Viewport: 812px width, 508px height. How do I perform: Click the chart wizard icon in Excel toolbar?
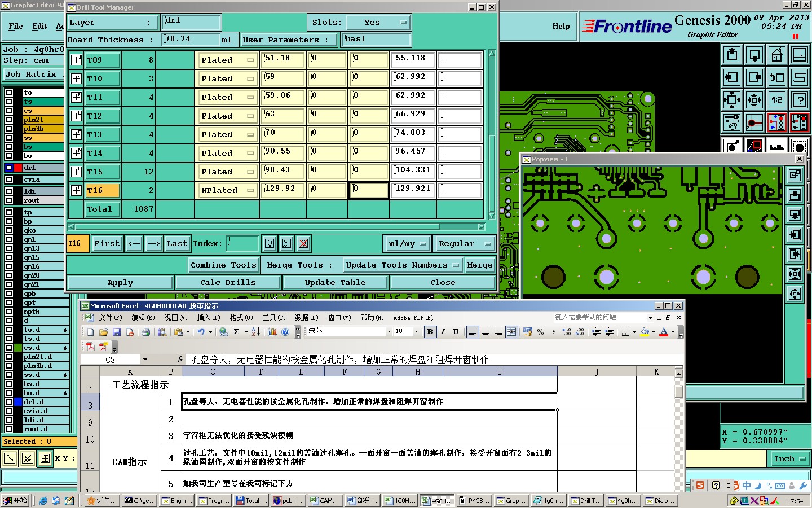pyautogui.click(x=272, y=332)
